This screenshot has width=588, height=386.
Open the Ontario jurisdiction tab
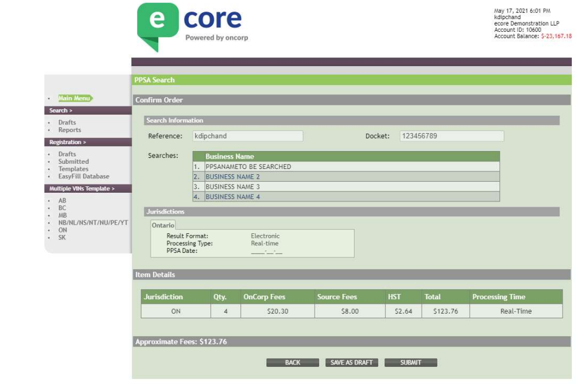click(163, 225)
